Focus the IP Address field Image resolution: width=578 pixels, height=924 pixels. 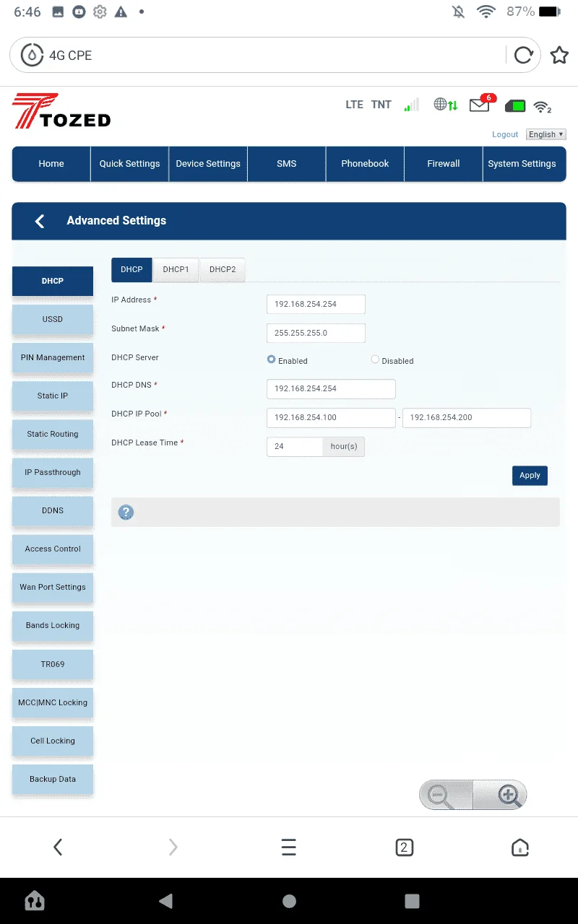tap(316, 304)
